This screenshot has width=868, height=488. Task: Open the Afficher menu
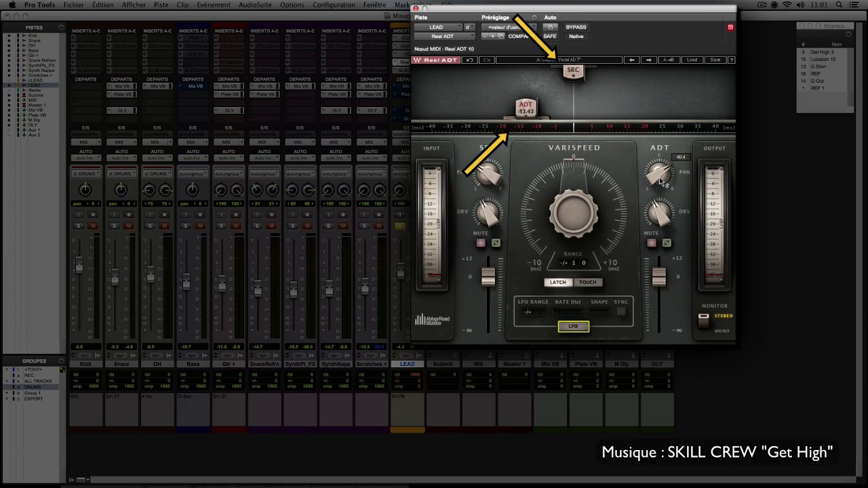(x=134, y=5)
